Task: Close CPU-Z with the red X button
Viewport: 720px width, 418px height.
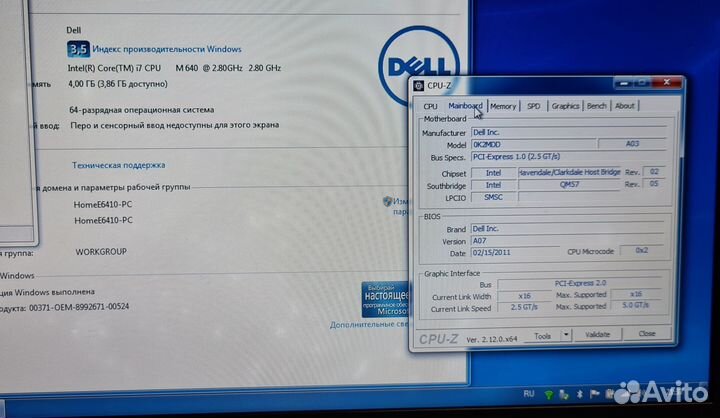Action: [x=667, y=82]
